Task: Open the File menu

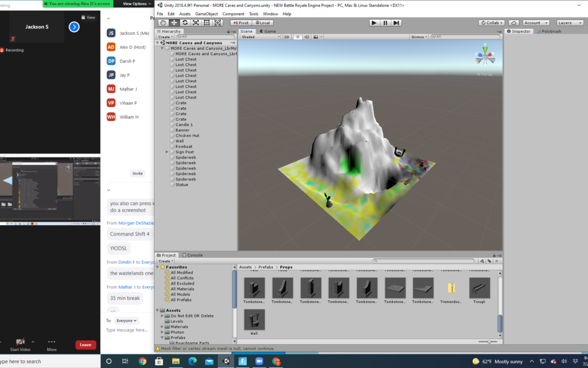Action: [x=160, y=14]
